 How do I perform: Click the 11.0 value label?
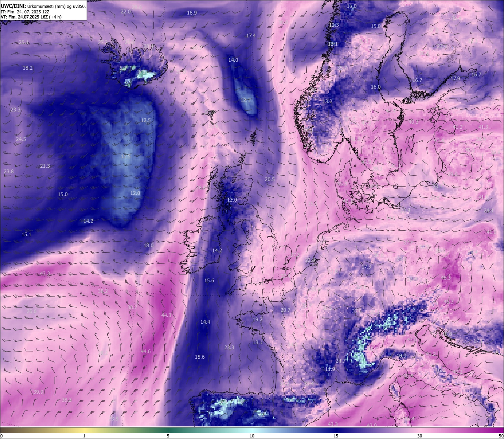click(352, 6)
